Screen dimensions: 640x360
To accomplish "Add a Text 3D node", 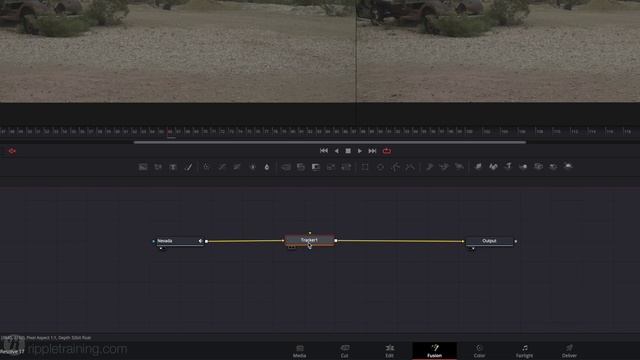I will (508, 167).
